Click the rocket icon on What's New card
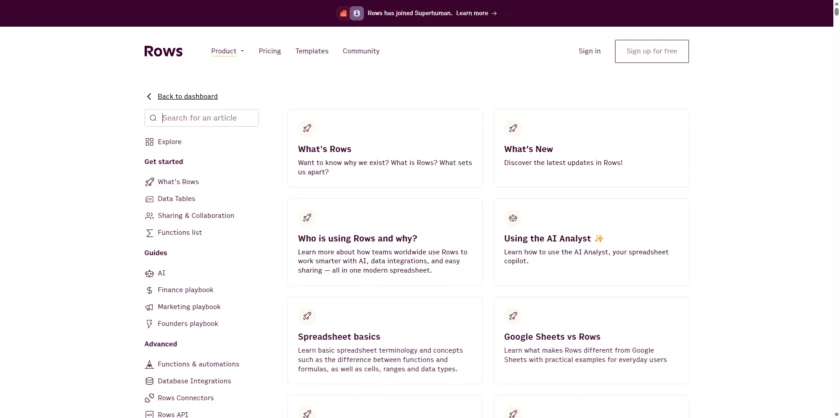Viewport: 840px width, 418px height. coord(513,128)
